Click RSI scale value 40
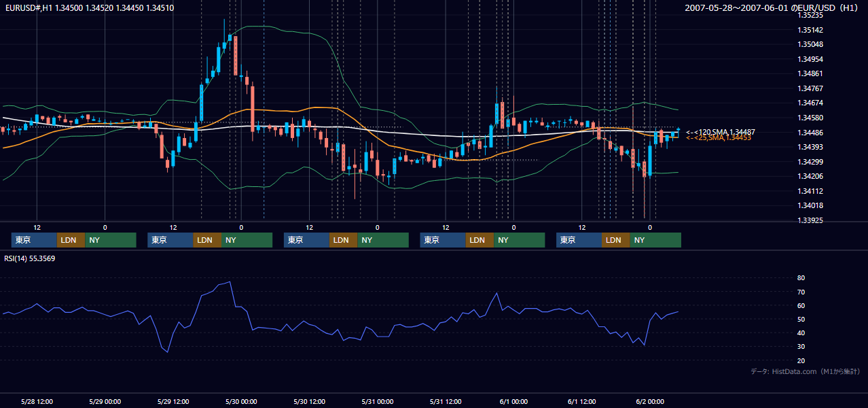 click(x=801, y=333)
